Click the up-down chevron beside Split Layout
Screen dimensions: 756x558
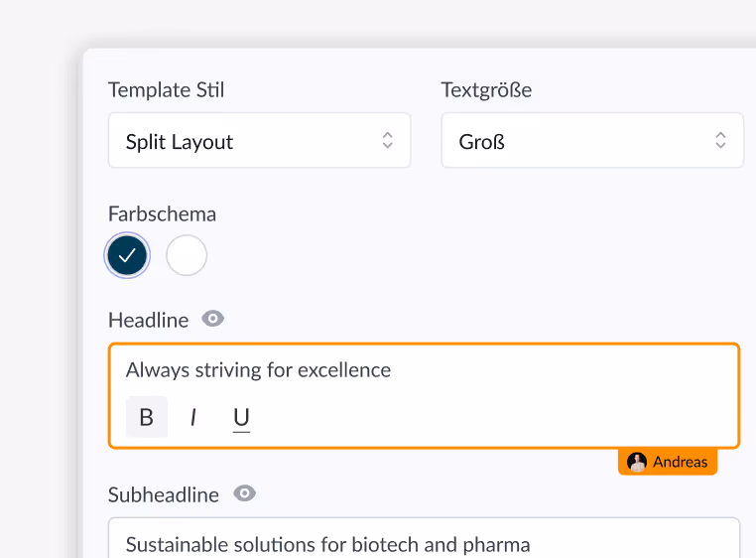388,140
